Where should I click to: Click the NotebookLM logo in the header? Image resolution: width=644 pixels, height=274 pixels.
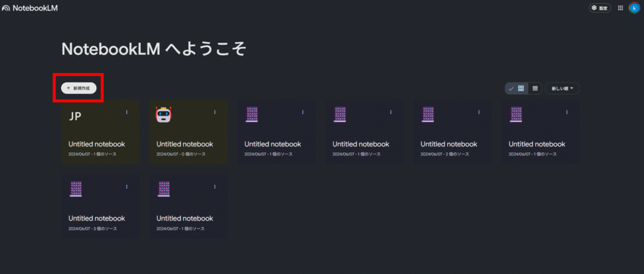click(x=29, y=8)
